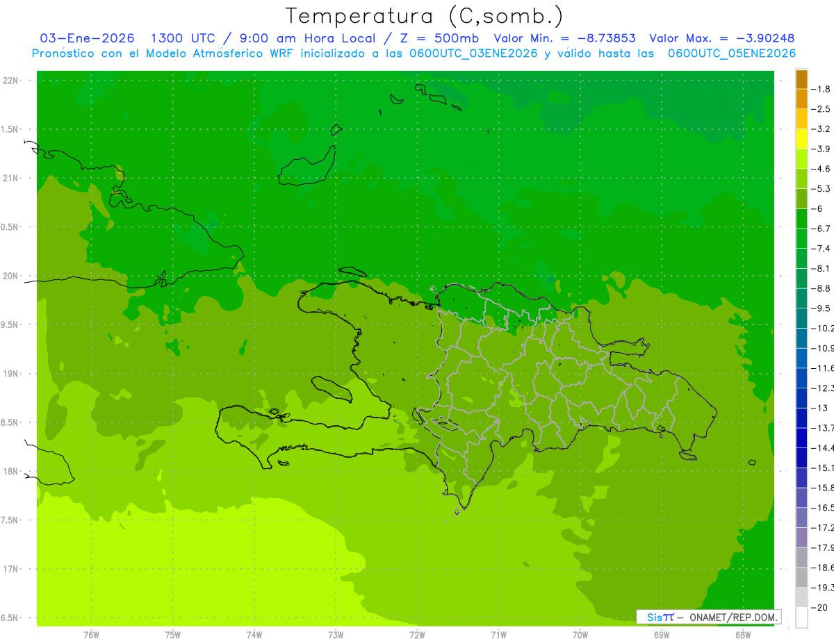Click the latitude label "19N"
Image resolution: width=834 pixels, height=644 pixels.
click(x=10, y=374)
